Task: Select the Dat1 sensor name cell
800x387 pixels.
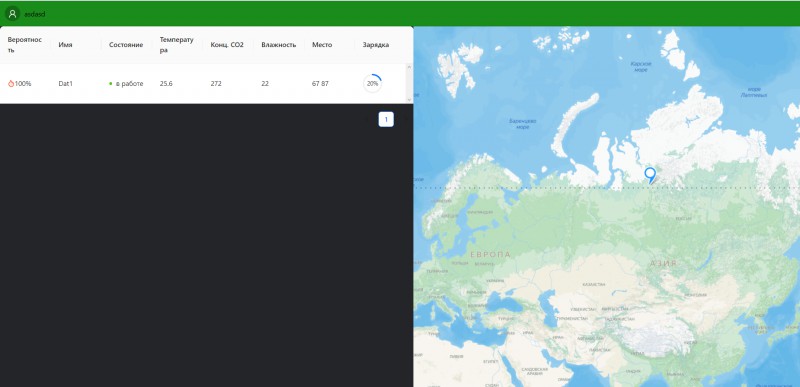Action: 65,84
